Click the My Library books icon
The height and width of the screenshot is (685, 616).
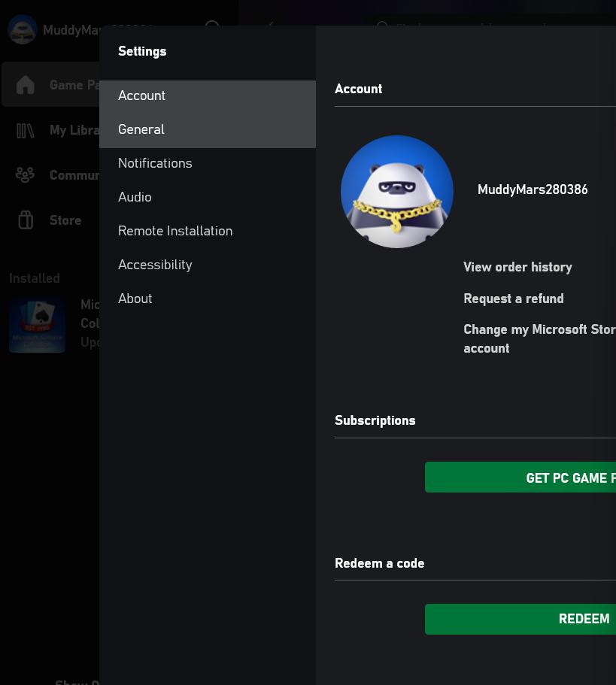26,130
